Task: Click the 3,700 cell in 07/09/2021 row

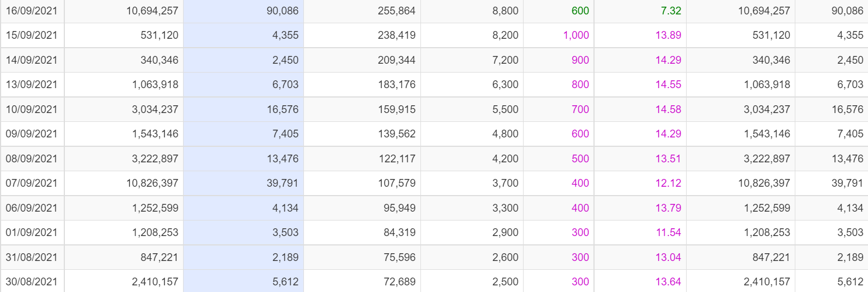Action: tap(505, 183)
